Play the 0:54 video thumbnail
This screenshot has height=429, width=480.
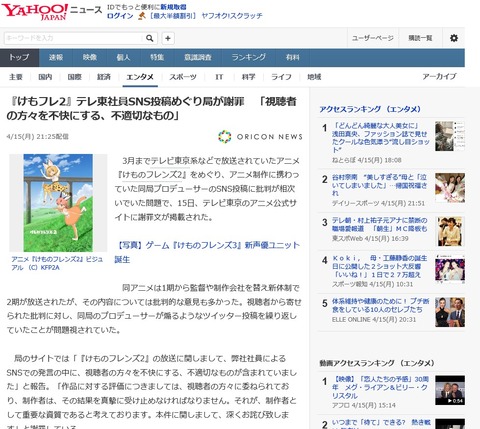[x=450, y=390]
